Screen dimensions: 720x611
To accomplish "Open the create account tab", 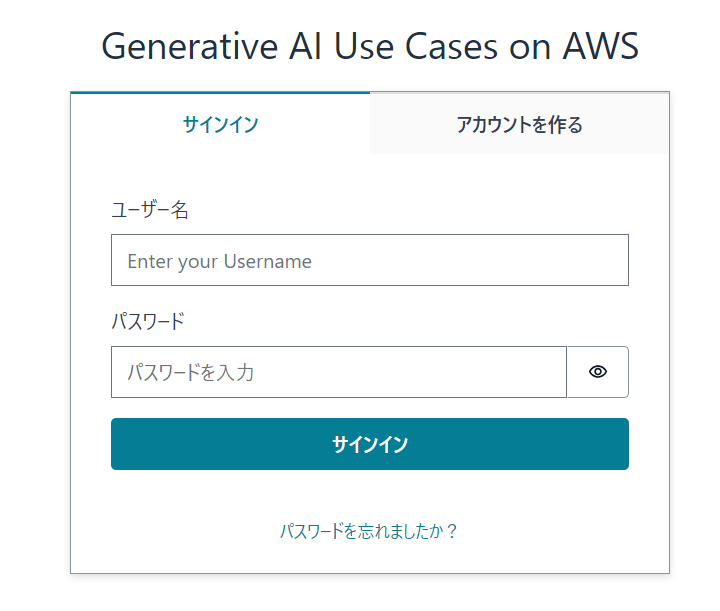I will point(519,123).
